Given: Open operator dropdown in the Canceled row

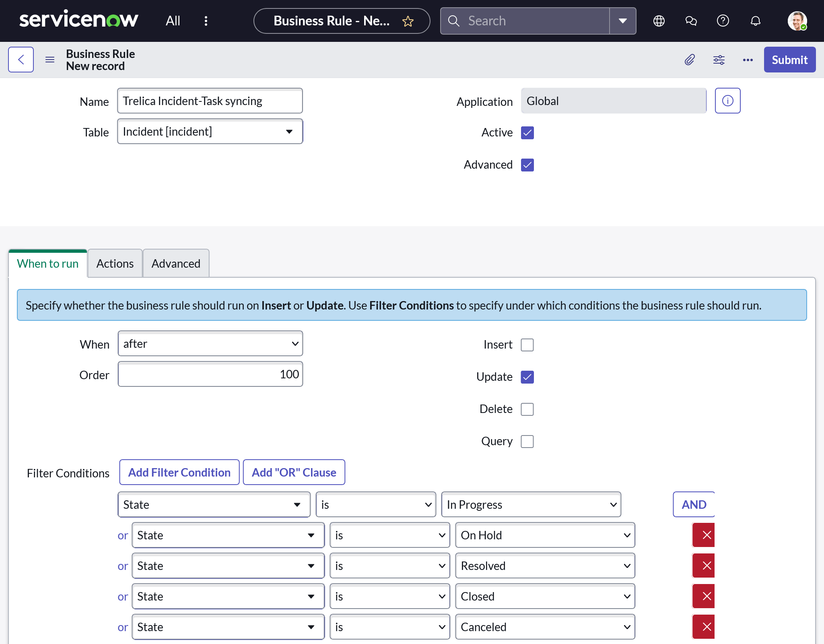Looking at the screenshot, I should click(x=390, y=627).
